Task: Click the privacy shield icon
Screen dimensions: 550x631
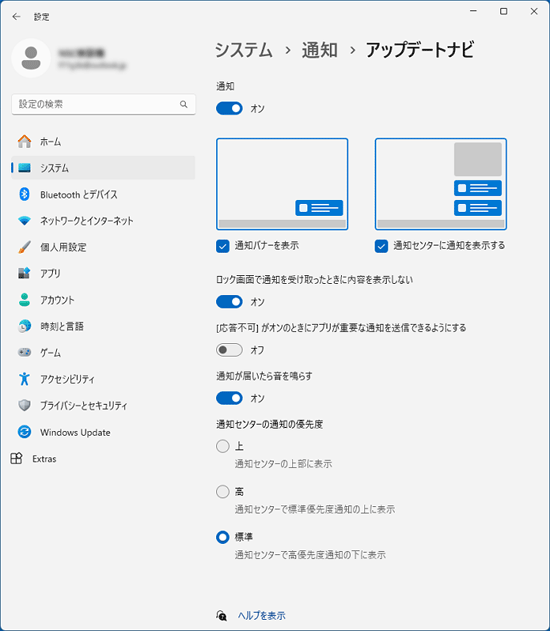Action: pos(25,405)
